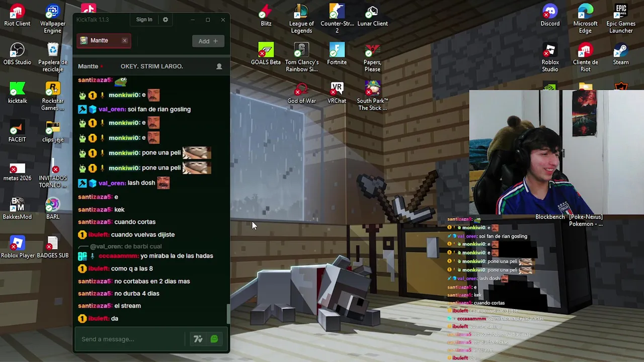Click stream title 'OKEY. STRIM LARGO.'
Screen dimensions: 644x362
(x=151, y=66)
